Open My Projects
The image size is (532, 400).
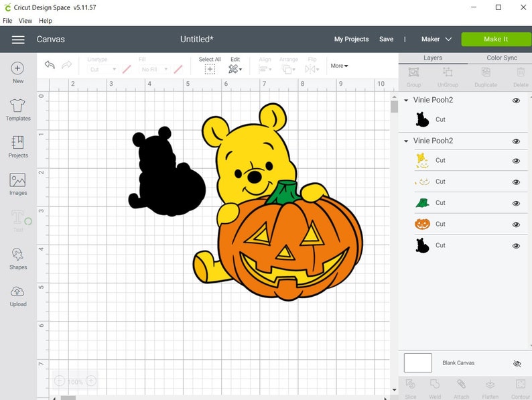[x=351, y=39]
